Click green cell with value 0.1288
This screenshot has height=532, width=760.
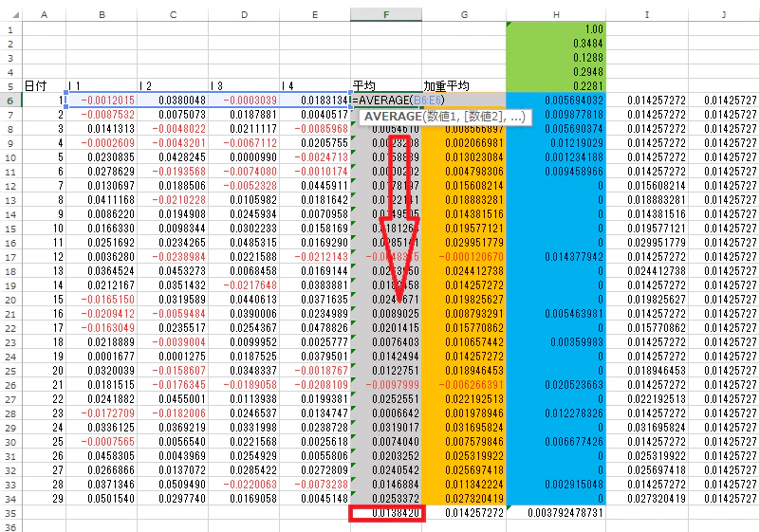tap(556, 58)
